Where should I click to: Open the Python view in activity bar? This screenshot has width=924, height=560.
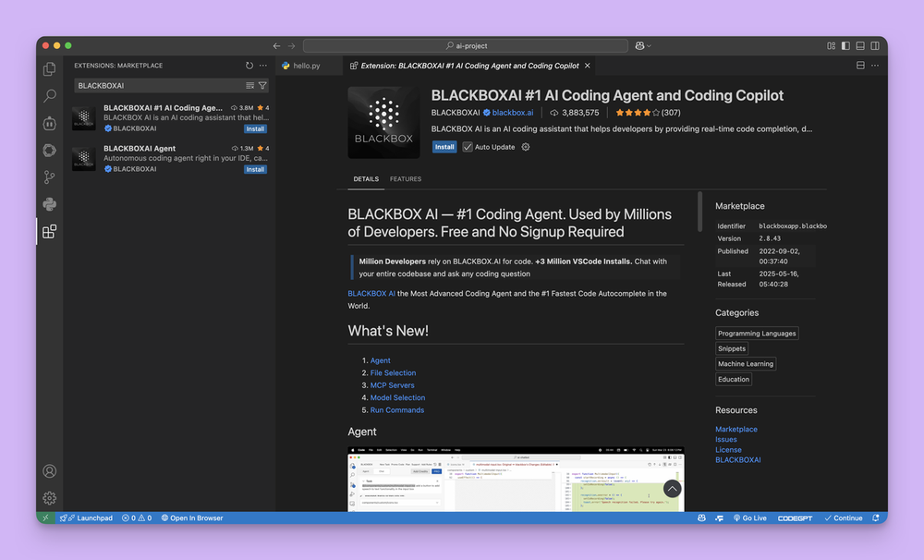50,204
